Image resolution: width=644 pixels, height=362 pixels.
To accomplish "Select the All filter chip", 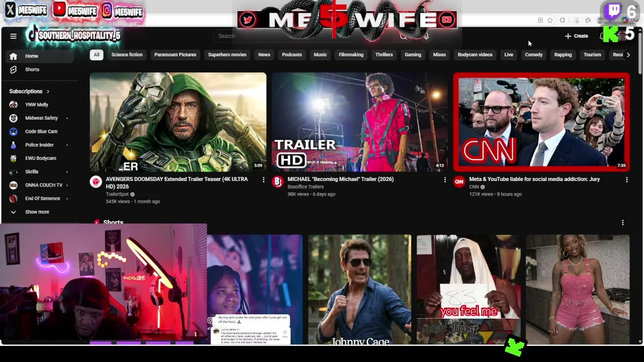I will point(96,55).
